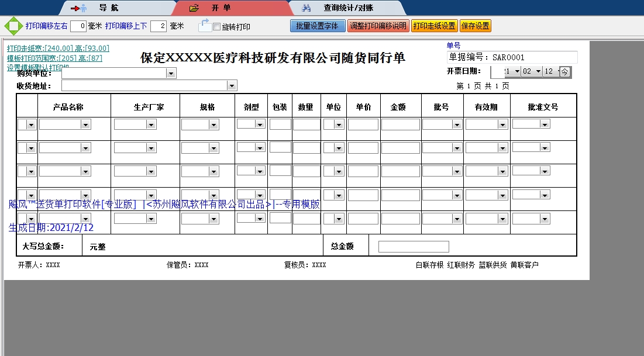The height and width of the screenshot is (356, 644).
Task: Click the binoculars icon on 查询统计/对账 tab
Action: pyautogui.click(x=306, y=8)
